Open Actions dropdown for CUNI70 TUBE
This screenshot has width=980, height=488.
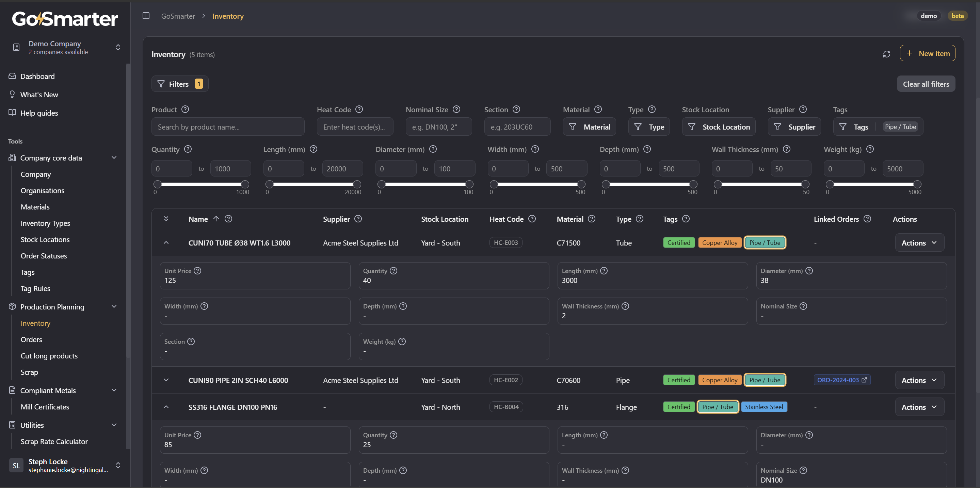coord(919,243)
